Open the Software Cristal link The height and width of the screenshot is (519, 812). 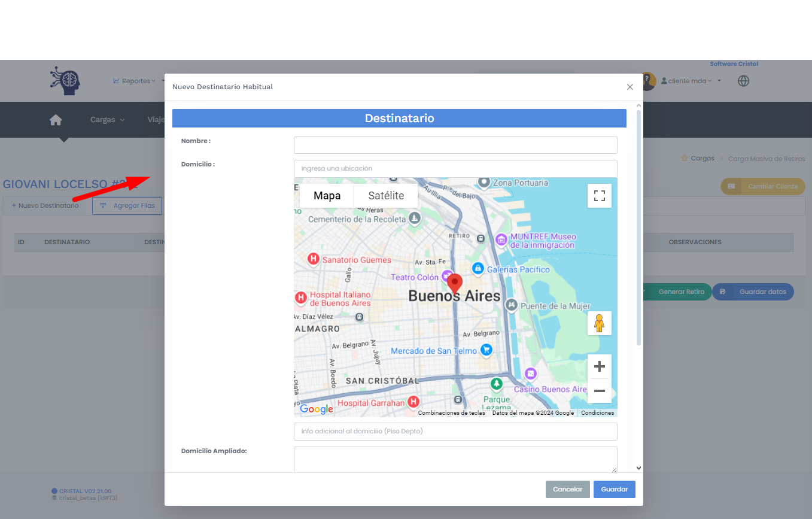point(734,63)
